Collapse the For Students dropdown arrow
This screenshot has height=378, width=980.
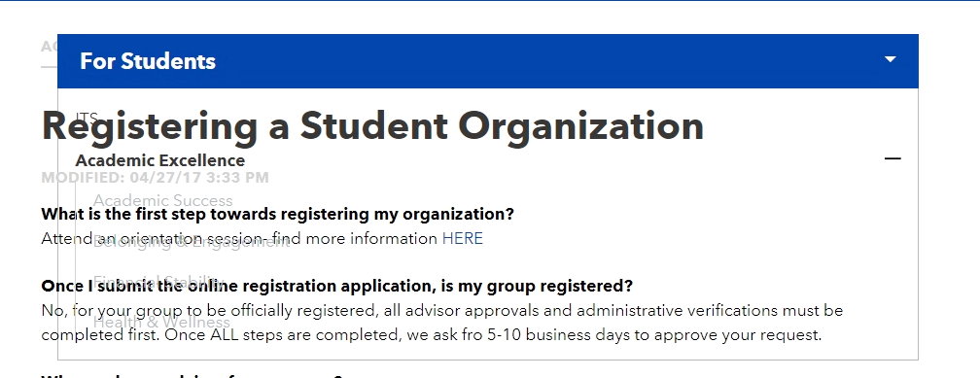pyautogui.click(x=891, y=60)
